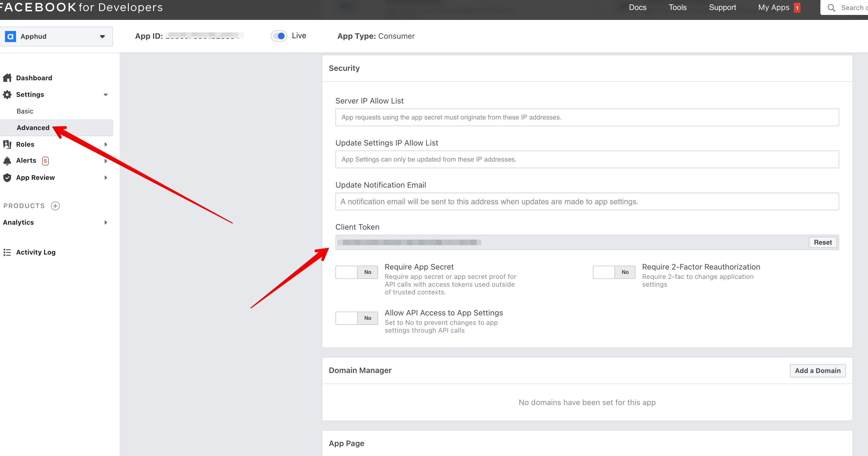This screenshot has height=456, width=868.
Task: Toggle Allow API Access to App Settings
Action: click(356, 318)
